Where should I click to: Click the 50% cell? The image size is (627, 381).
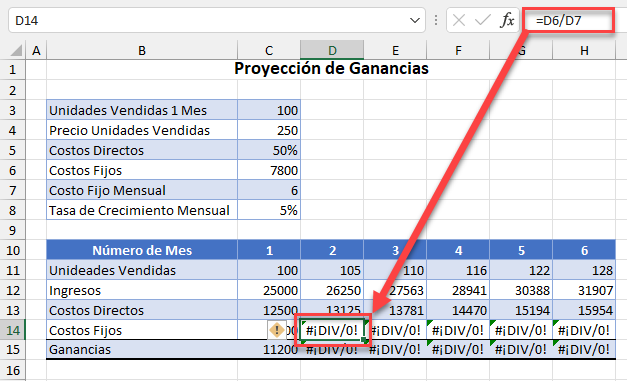click(x=269, y=150)
